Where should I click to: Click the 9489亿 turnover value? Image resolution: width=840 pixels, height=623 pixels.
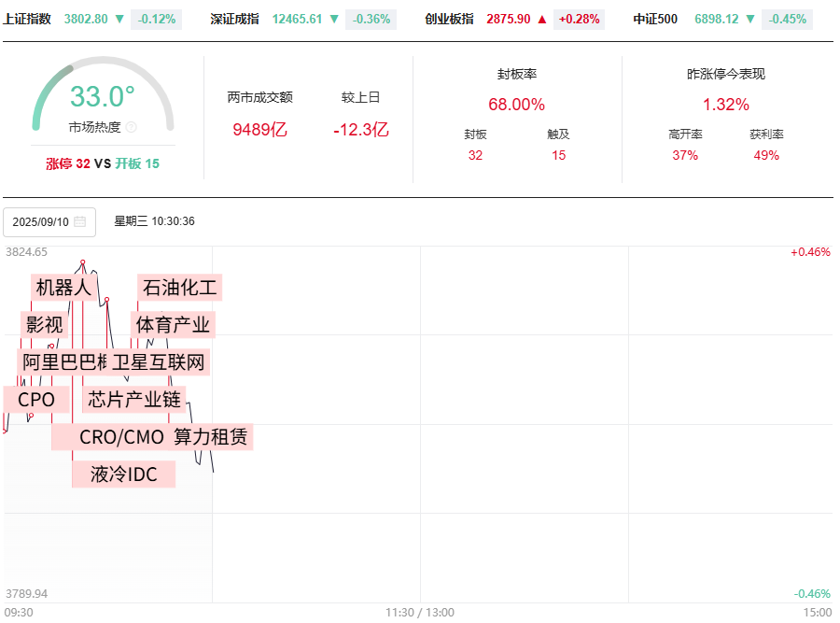pyautogui.click(x=259, y=129)
